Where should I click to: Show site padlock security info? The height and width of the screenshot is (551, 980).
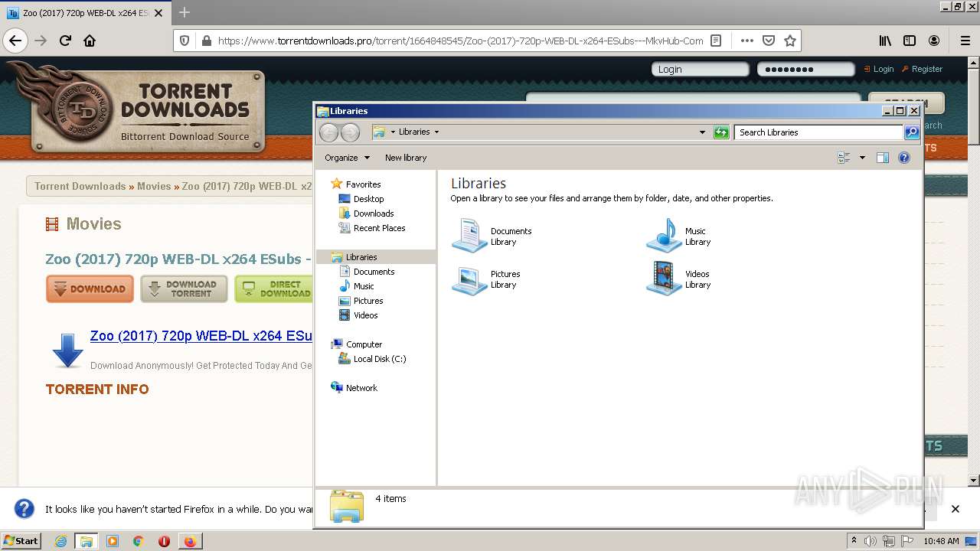205,41
